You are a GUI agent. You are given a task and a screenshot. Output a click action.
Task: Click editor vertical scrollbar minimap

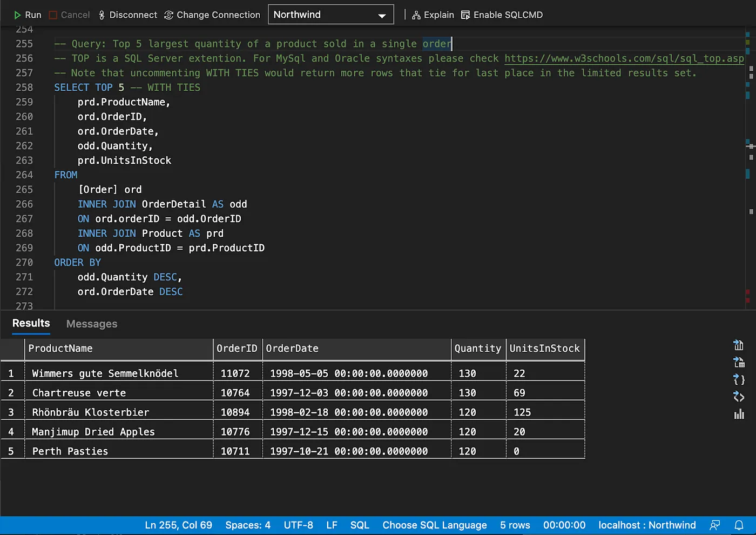(x=751, y=168)
